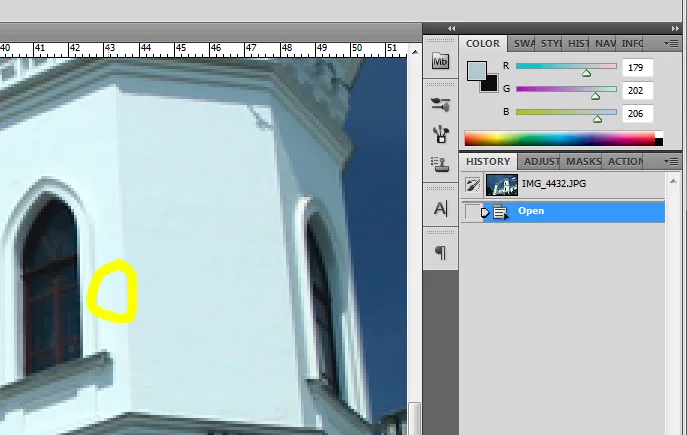Viewport: 687px width, 435px height.
Task: Click the History panel scroll up arrow
Action: [x=673, y=181]
